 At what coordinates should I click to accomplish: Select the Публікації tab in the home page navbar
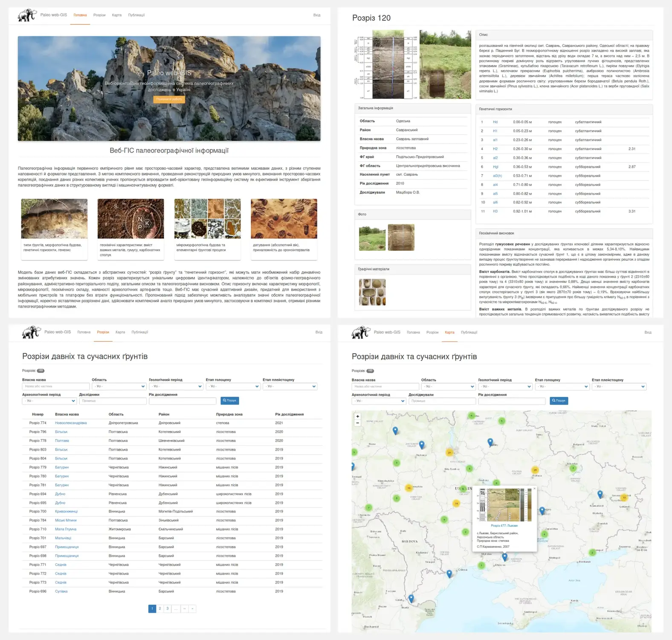click(136, 15)
